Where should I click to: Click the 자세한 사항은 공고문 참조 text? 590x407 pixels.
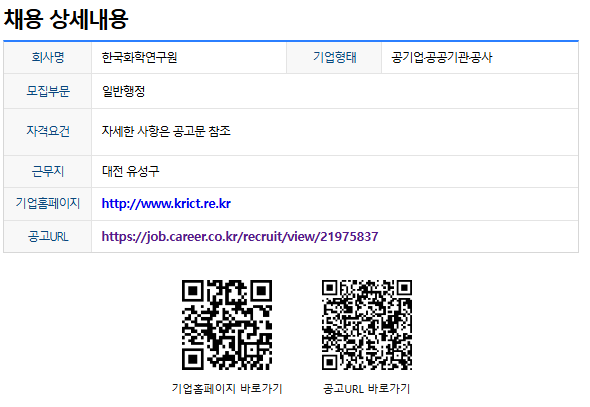pyautogui.click(x=166, y=131)
